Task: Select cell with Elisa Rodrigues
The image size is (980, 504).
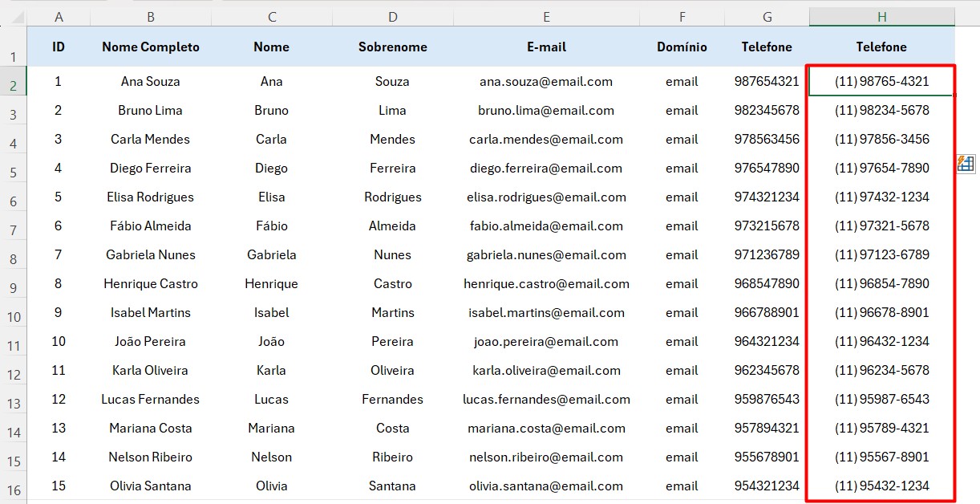Action: (151, 197)
